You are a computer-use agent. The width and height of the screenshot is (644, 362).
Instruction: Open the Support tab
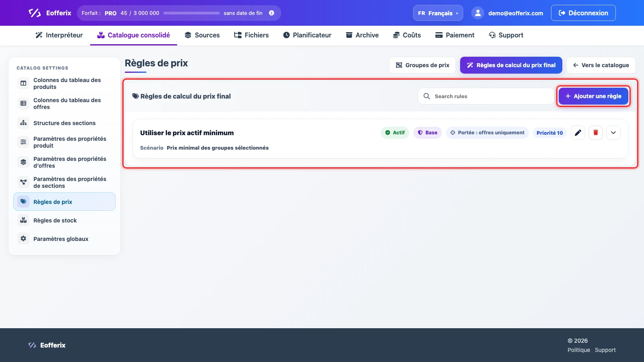point(506,35)
